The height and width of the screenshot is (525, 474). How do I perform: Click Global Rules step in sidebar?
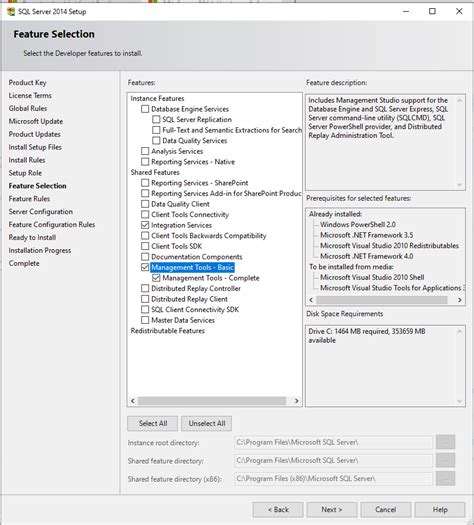tap(28, 108)
